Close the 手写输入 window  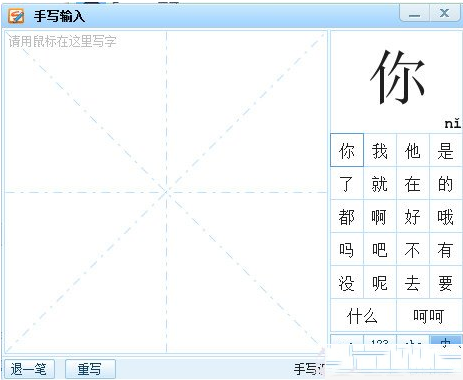(444, 14)
